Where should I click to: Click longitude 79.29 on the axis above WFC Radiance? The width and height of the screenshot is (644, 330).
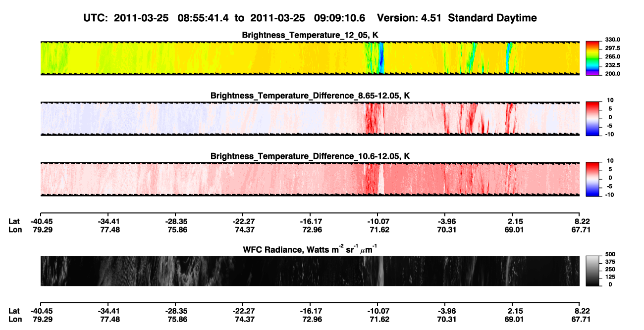tap(42, 230)
